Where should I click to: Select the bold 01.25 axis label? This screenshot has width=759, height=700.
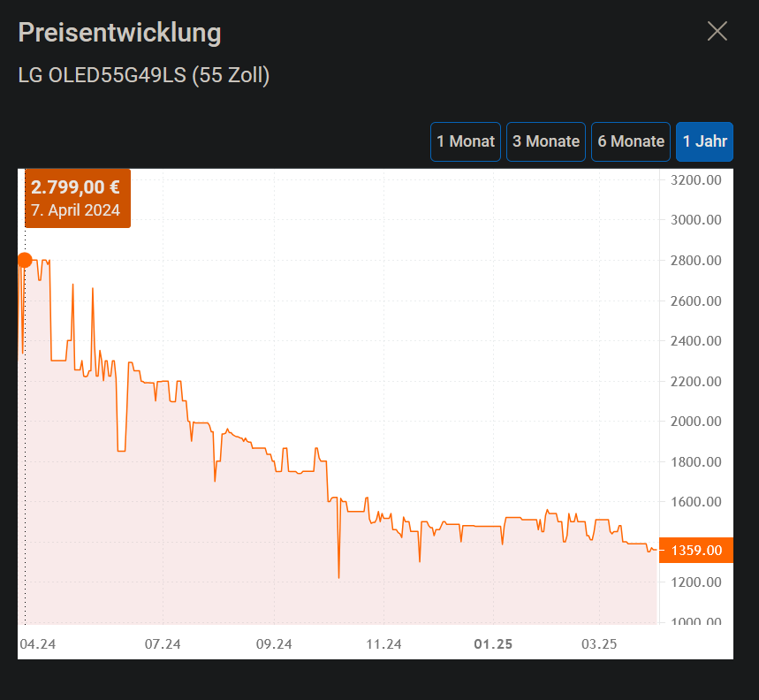[x=493, y=644]
